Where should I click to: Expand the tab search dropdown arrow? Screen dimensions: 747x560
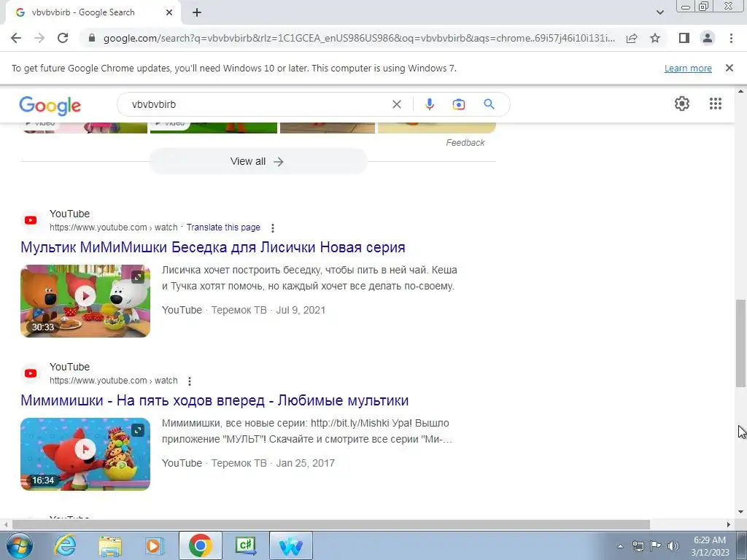point(659,12)
